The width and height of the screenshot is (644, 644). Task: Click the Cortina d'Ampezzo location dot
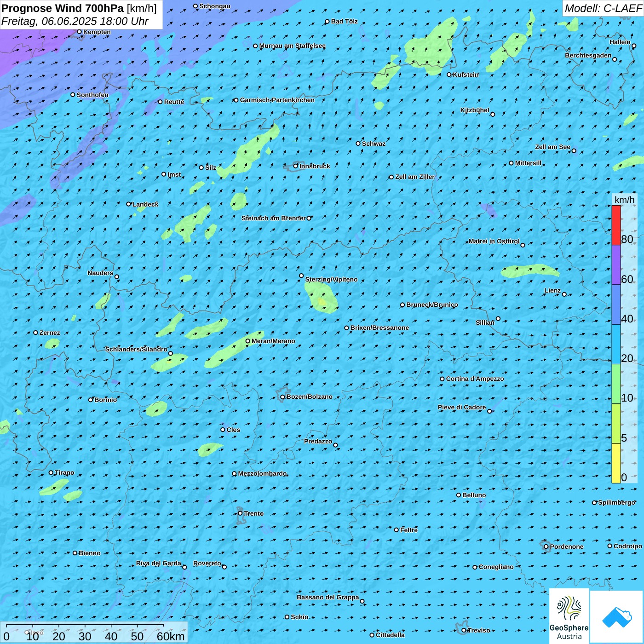(x=442, y=379)
